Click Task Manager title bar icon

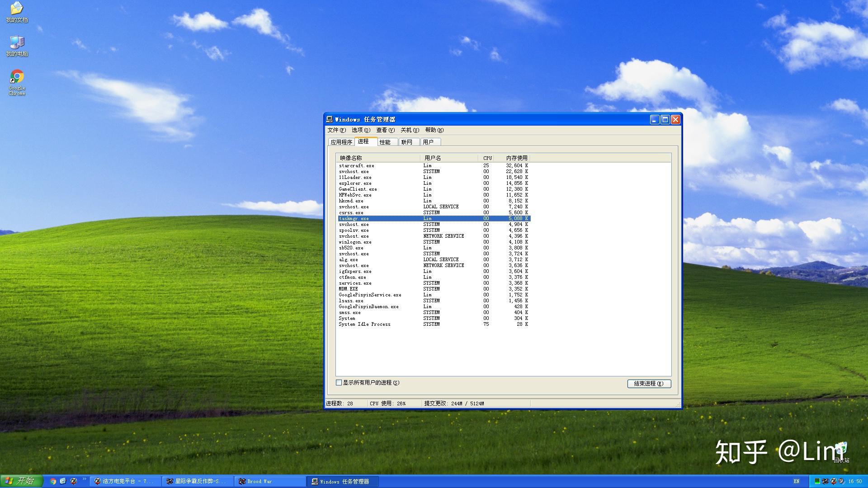click(330, 119)
